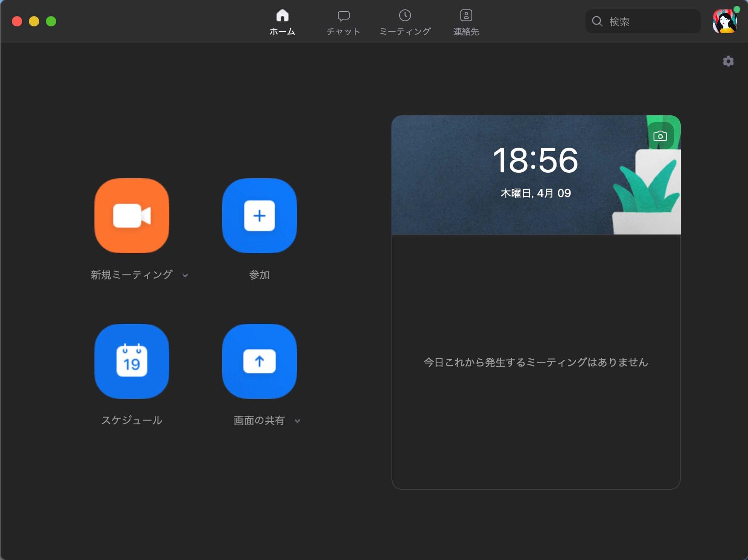748x560 pixels.
Task: Open the スケジュール calendar icon
Action: pos(132,361)
